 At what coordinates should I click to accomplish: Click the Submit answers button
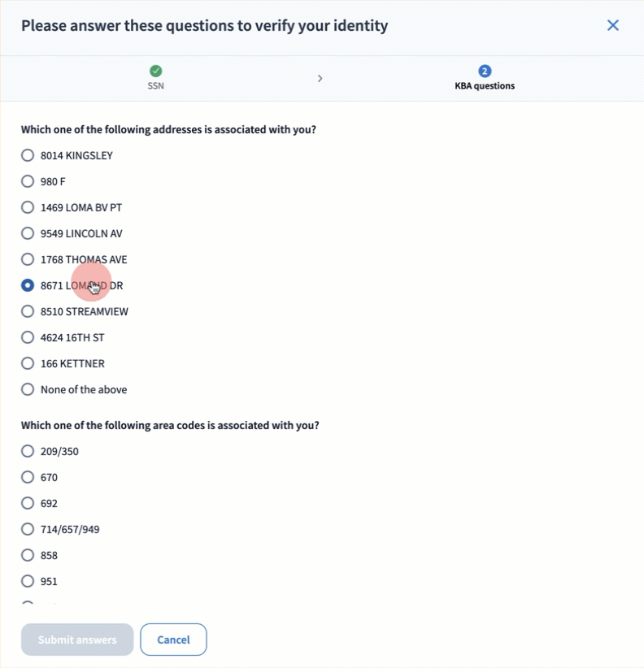tap(77, 640)
